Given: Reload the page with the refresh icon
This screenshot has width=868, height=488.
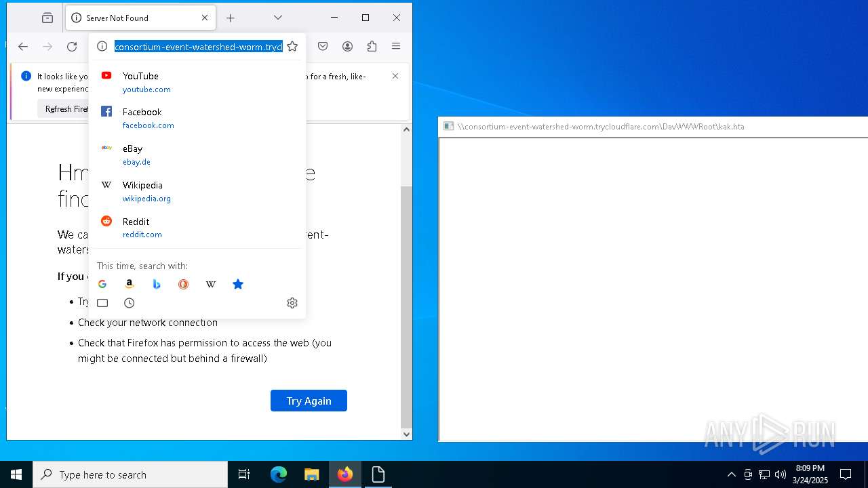Looking at the screenshot, I should coord(72,46).
